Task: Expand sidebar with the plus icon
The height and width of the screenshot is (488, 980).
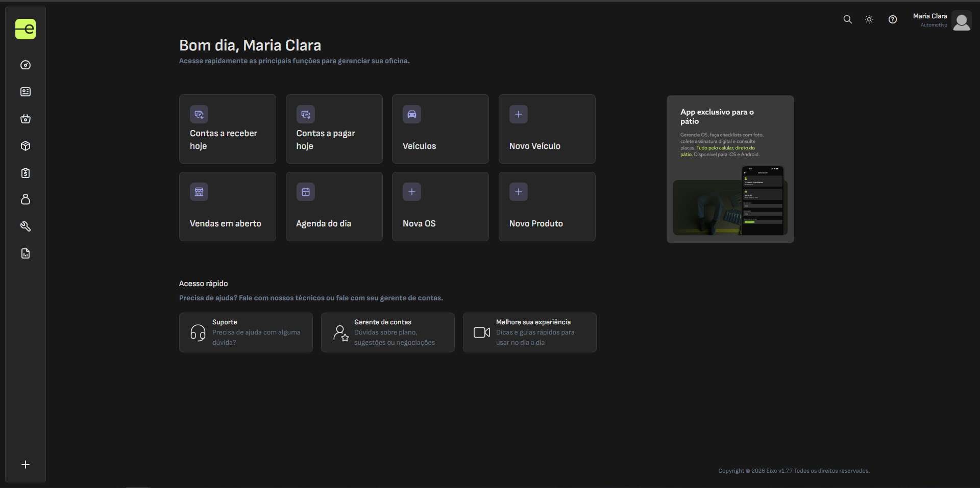Action: tap(26, 465)
